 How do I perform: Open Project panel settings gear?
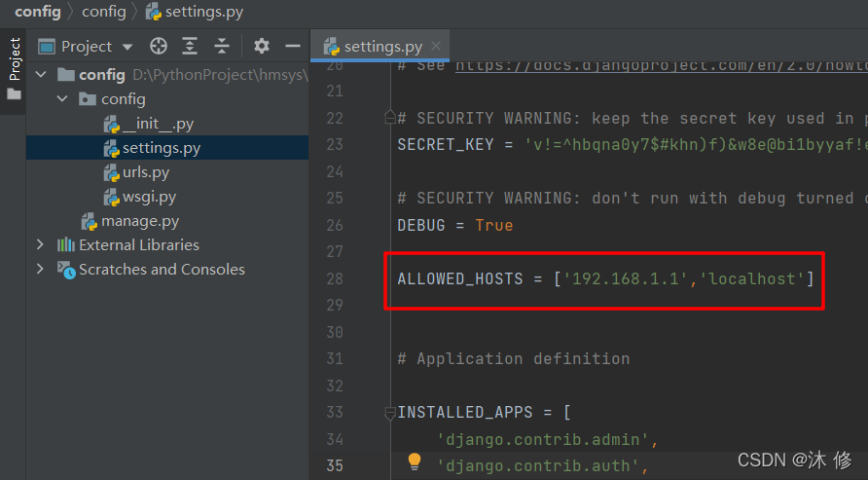(262, 46)
